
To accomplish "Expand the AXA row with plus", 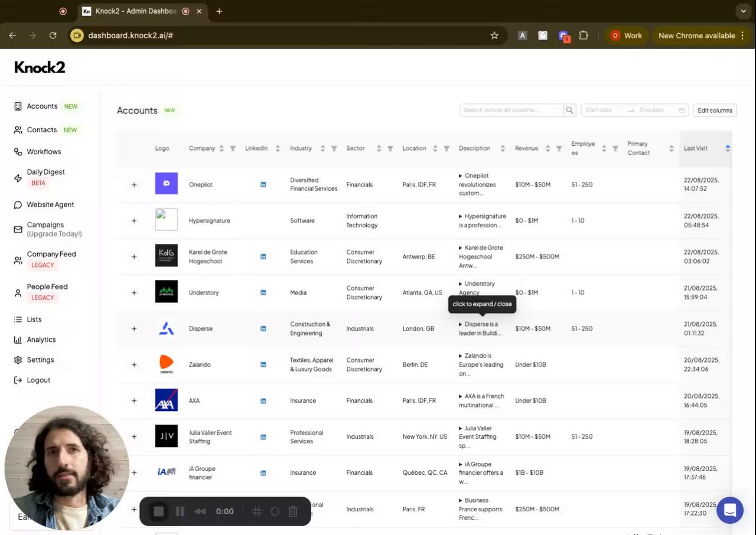I will 134,401.
